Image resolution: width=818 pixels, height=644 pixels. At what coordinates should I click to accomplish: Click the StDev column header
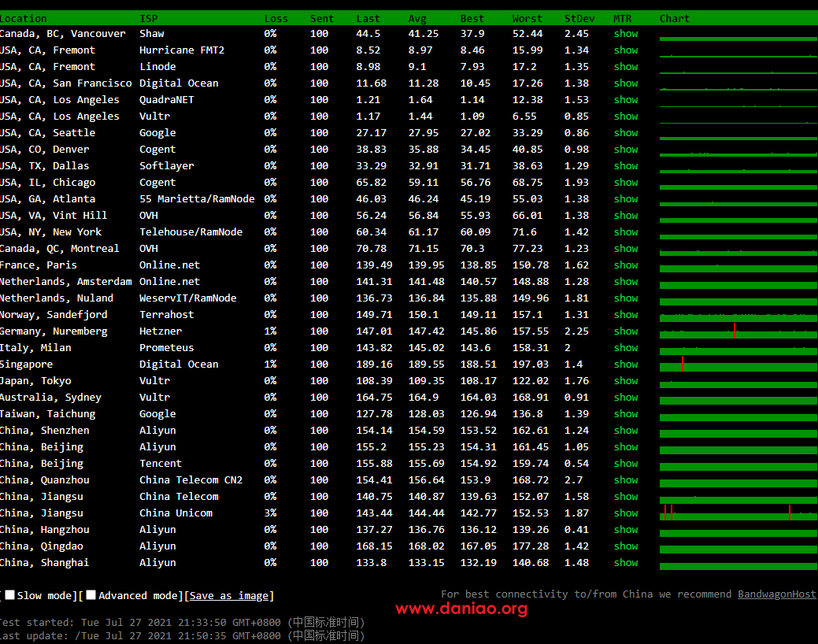tap(579, 19)
